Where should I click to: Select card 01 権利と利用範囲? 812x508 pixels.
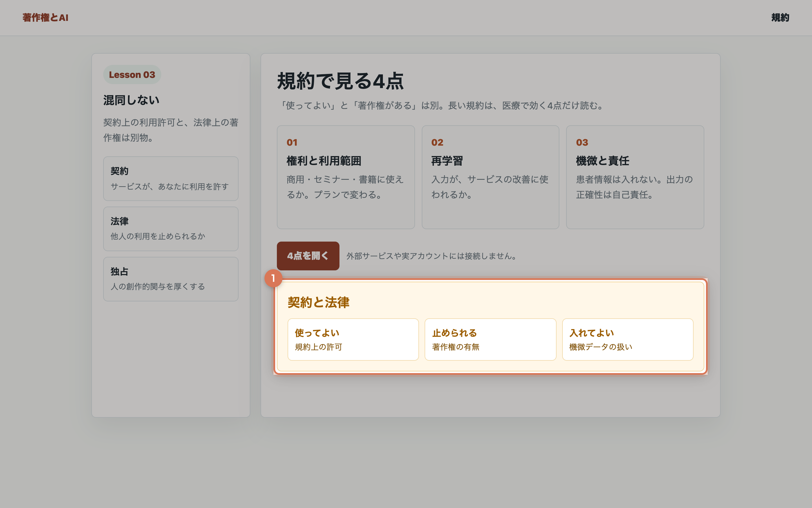click(346, 178)
